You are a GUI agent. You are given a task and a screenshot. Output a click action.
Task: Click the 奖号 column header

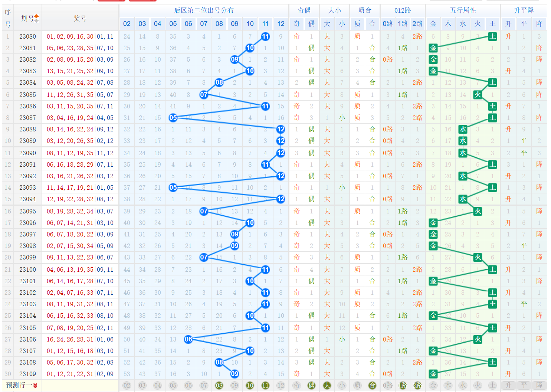[x=80, y=18]
